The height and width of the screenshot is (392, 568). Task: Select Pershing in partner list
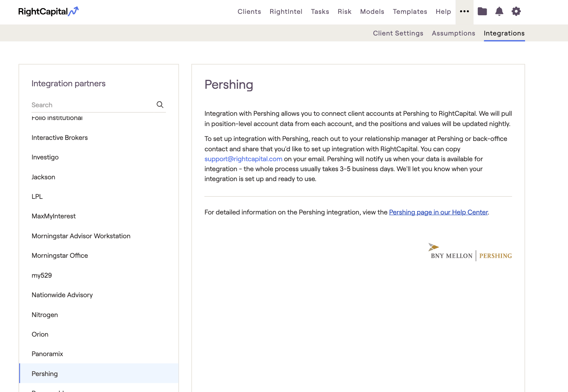pyautogui.click(x=99, y=374)
